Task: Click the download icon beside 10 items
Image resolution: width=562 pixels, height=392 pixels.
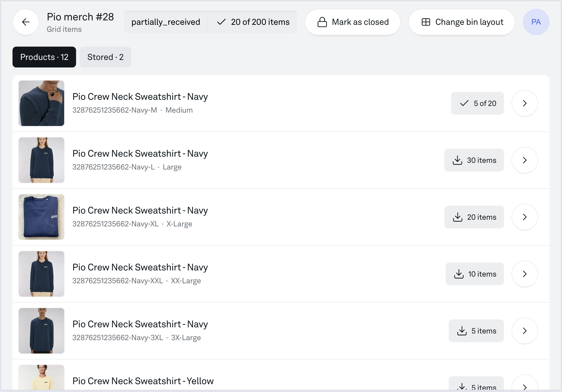Action: [x=459, y=274]
